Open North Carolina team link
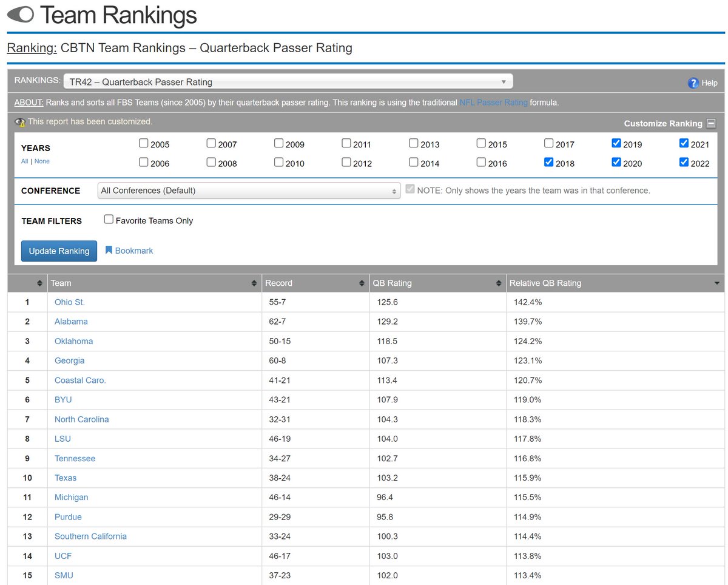 click(82, 419)
